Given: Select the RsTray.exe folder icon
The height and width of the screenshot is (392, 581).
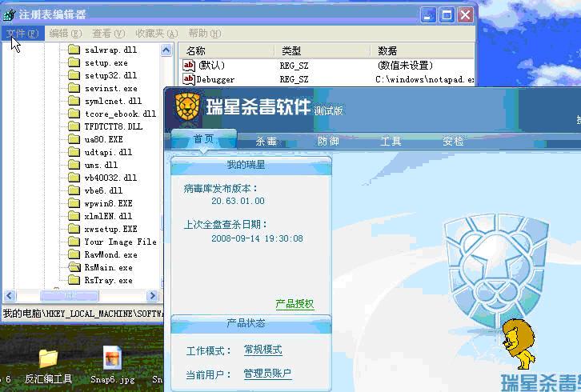Looking at the screenshot, I should pos(74,280).
